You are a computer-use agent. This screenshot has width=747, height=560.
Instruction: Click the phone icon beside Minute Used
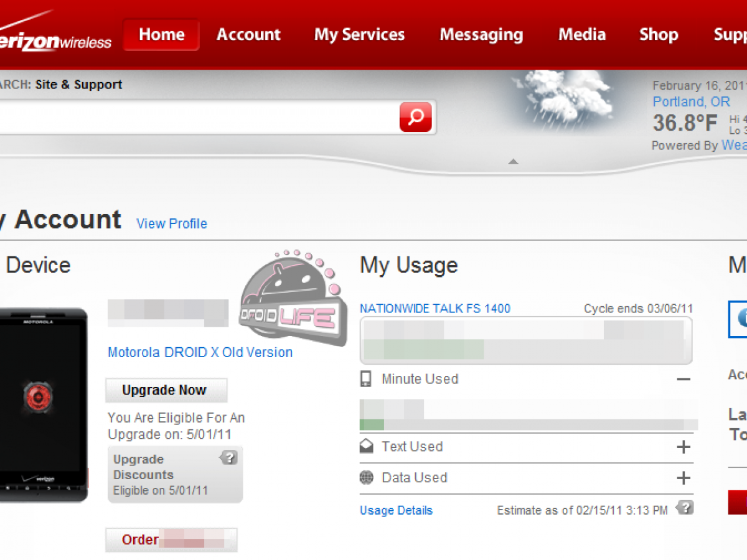[x=367, y=379]
